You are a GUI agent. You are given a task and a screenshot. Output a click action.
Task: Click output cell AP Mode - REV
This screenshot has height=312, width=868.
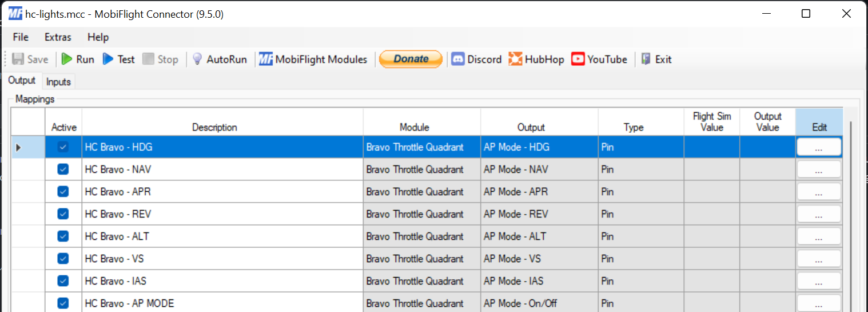539,214
